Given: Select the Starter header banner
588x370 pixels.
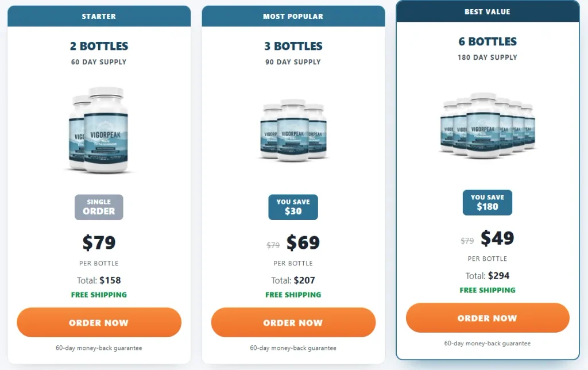Looking at the screenshot, I should tap(99, 16).
